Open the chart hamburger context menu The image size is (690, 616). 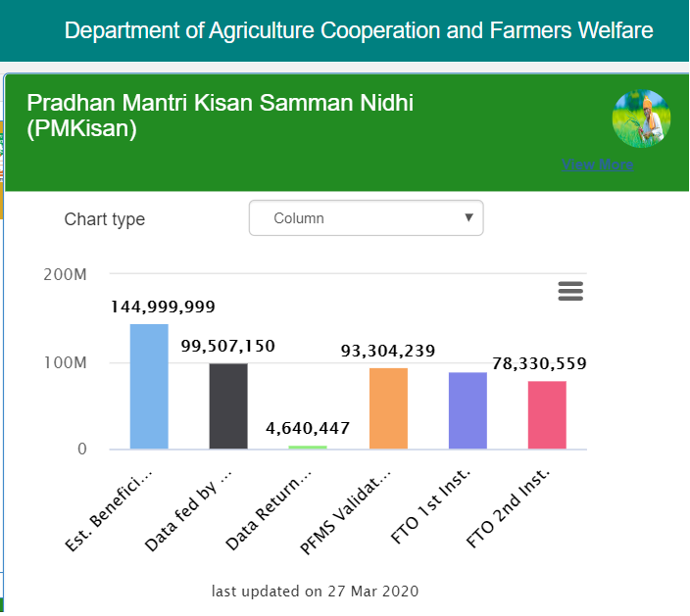tap(569, 291)
